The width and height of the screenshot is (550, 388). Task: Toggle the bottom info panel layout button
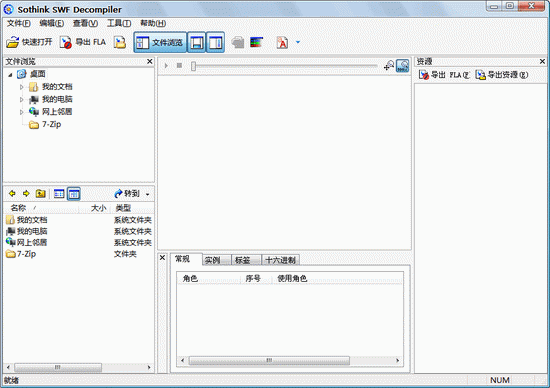(x=196, y=42)
